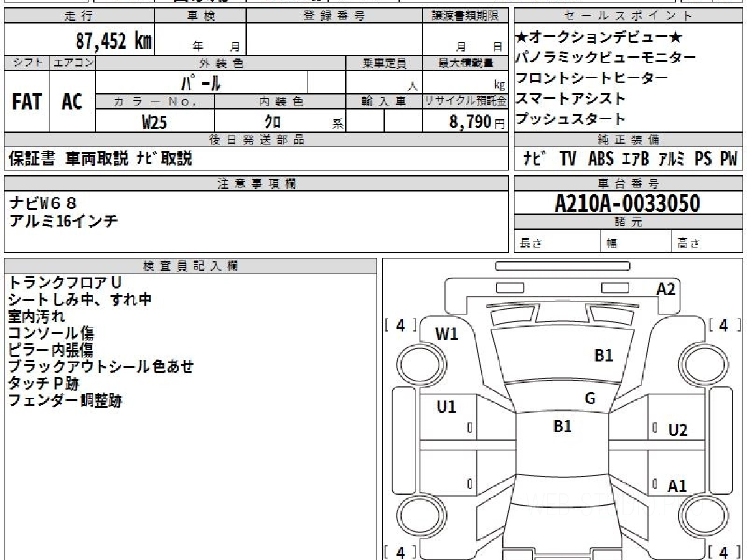Image resolution: width=747 pixels, height=560 pixels.
Task: Select chassis number A210A-0033050
Action: [x=627, y=203]
